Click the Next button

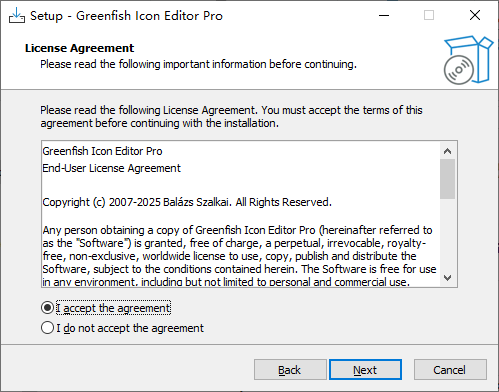point(365,370)
